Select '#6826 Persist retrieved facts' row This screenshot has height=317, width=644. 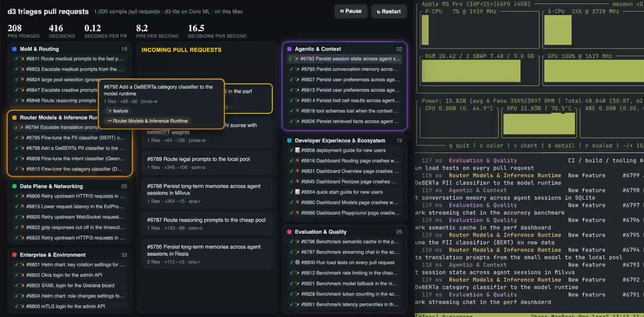coord(344,121)
